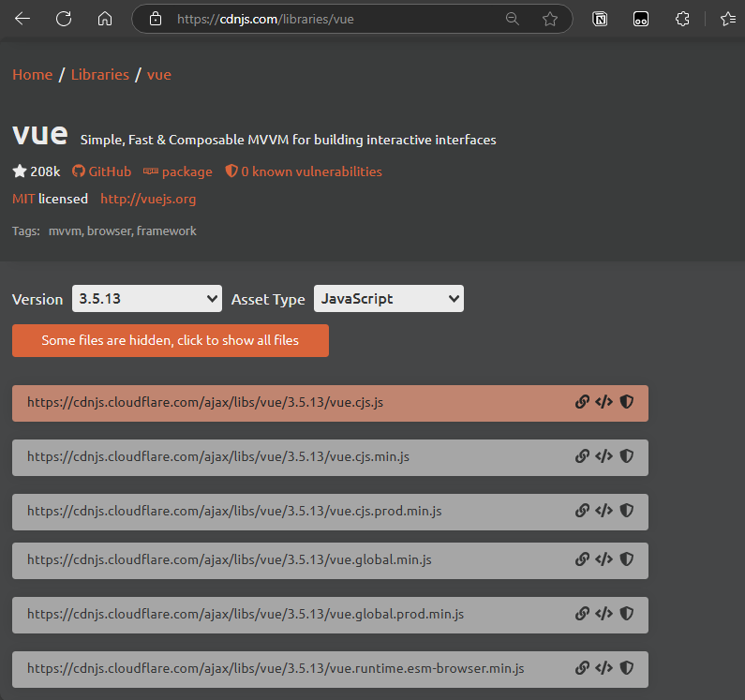Open the GitHub repository link

pyautogui.click(x=101, y=171)
